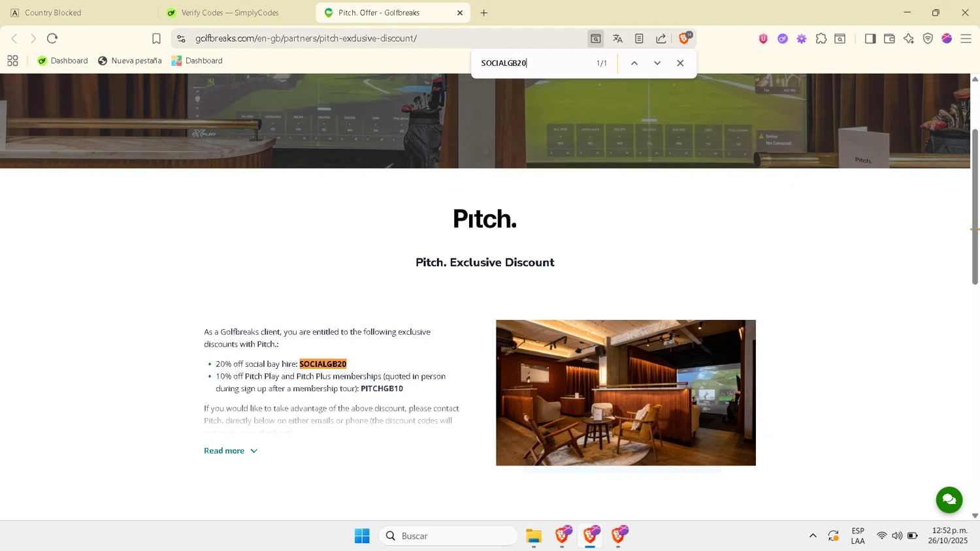
Task: Click the Pitch lounge interior photo
Action: 626,392
